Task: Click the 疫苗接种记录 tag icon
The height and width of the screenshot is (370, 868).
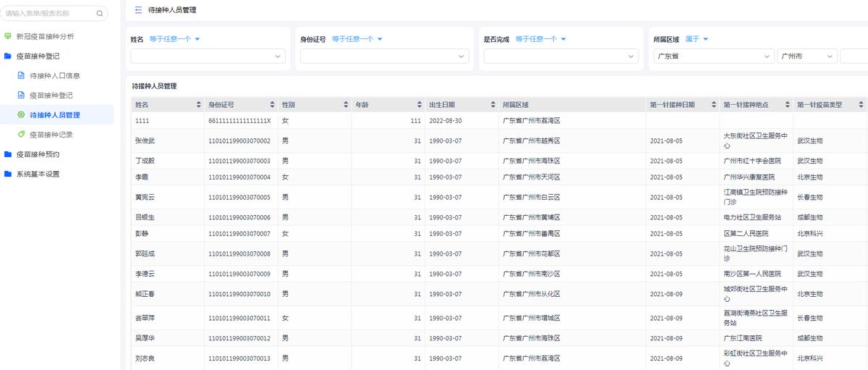Action: pos(22,134)
